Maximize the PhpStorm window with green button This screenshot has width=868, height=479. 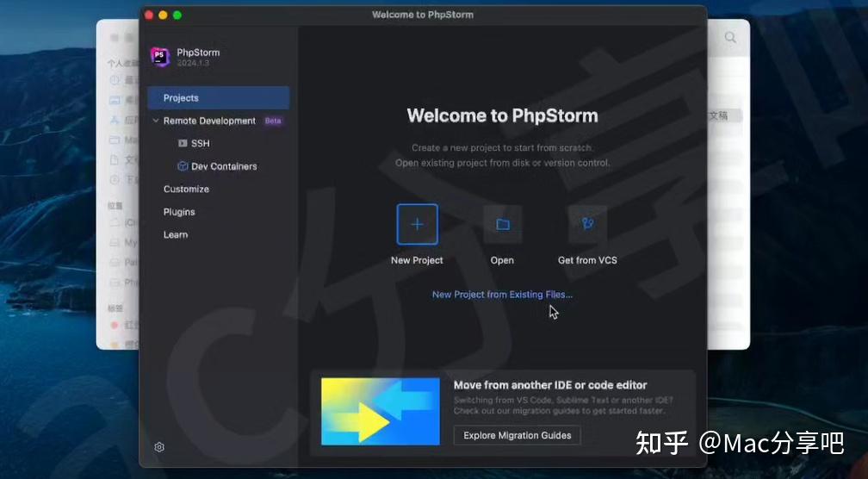[x=177, y=15]
